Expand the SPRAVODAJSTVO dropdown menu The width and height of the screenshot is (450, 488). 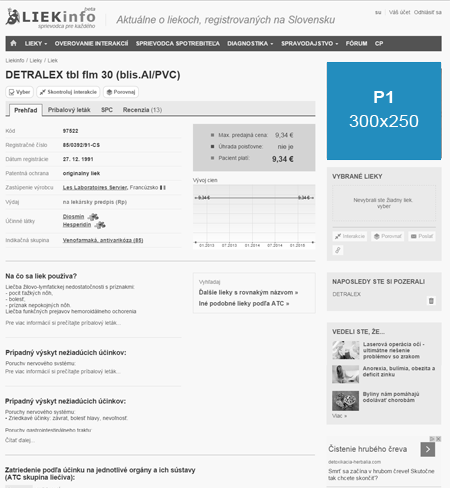[x=309, y=44]
